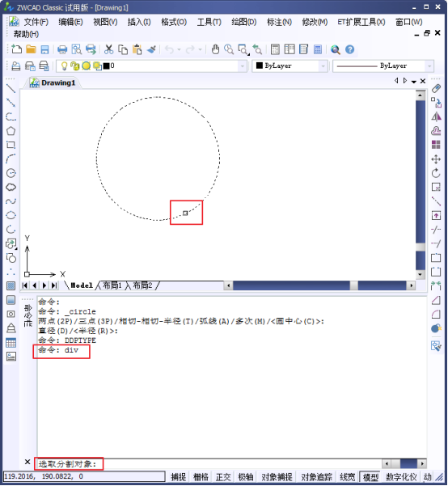The image size is (448, 486).
Task: Switch to the 布局1 layout tab
Action: point(112,285)
